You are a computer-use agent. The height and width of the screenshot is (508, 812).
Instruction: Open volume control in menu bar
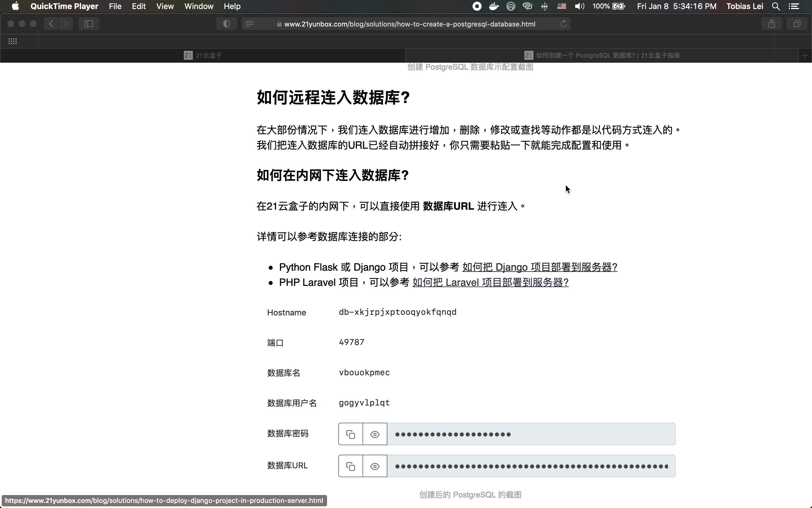pyautogui.click(x=579, y=6)
